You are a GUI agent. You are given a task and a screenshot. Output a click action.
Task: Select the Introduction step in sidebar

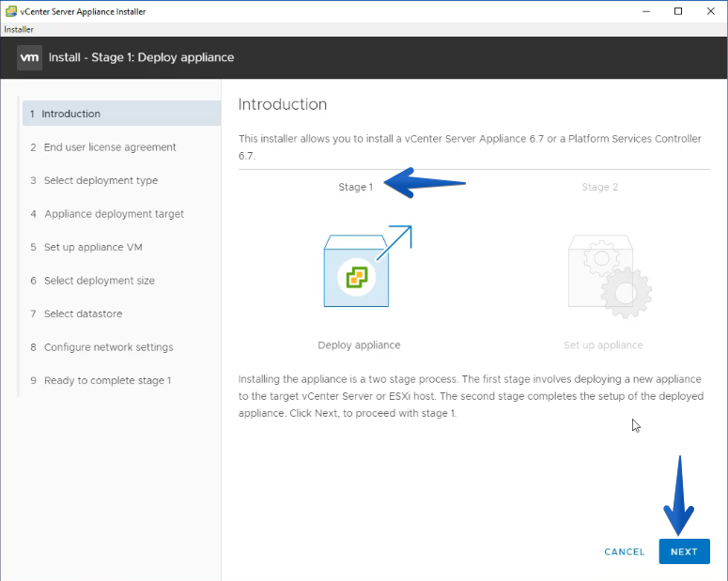point(121,114)
